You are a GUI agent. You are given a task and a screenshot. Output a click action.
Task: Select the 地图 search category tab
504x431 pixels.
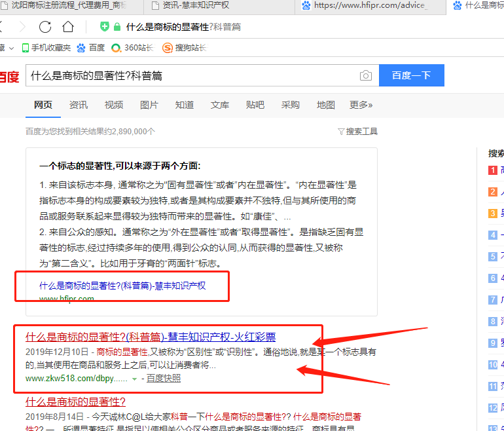pos(325,105)
